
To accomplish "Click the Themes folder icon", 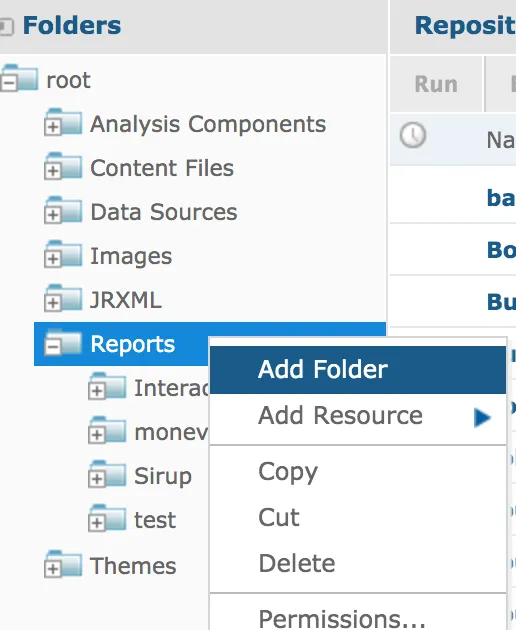I will [x=63, y=564].
